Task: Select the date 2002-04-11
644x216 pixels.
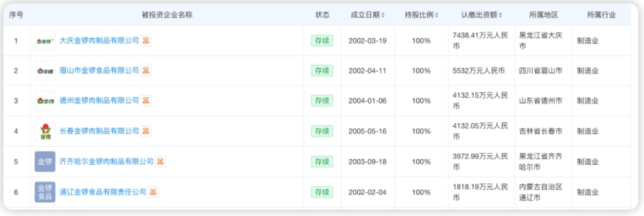Action: coord(367,70)
